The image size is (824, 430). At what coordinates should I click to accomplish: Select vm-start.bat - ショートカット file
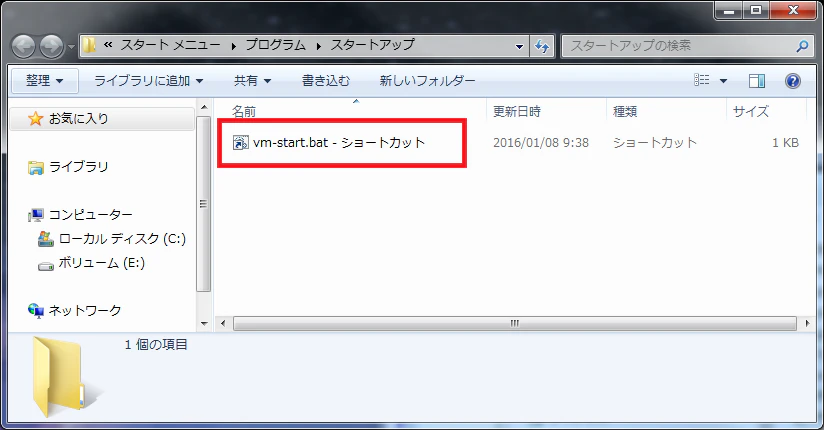click(x=339, y=142)
